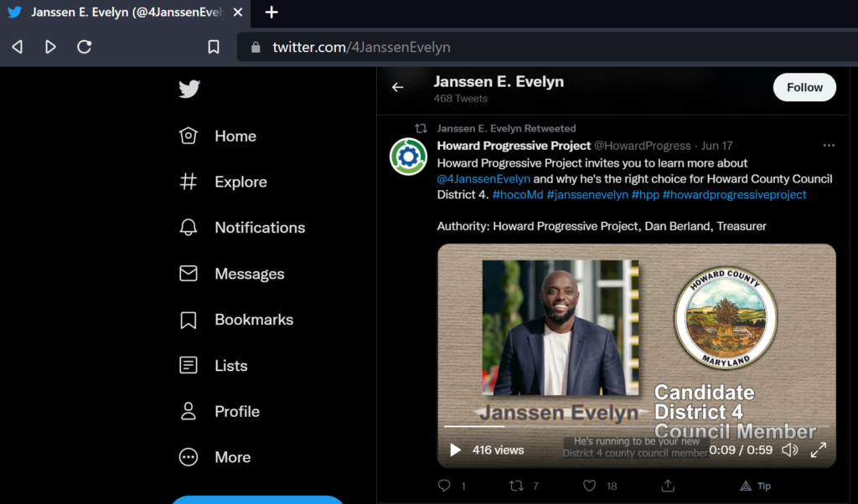The width and height of the screenshot is (858, 504).
Task: Click the browser back navigation arrow
Action: coord(18,47)
